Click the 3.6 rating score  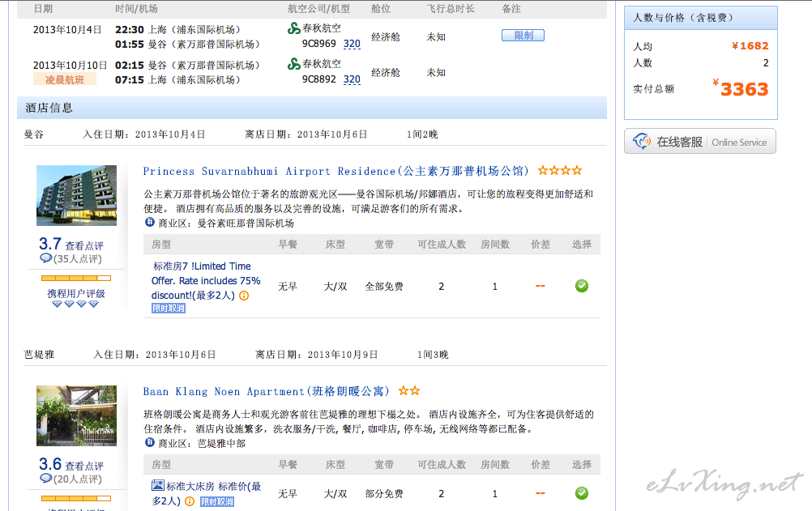coord(50,464)
